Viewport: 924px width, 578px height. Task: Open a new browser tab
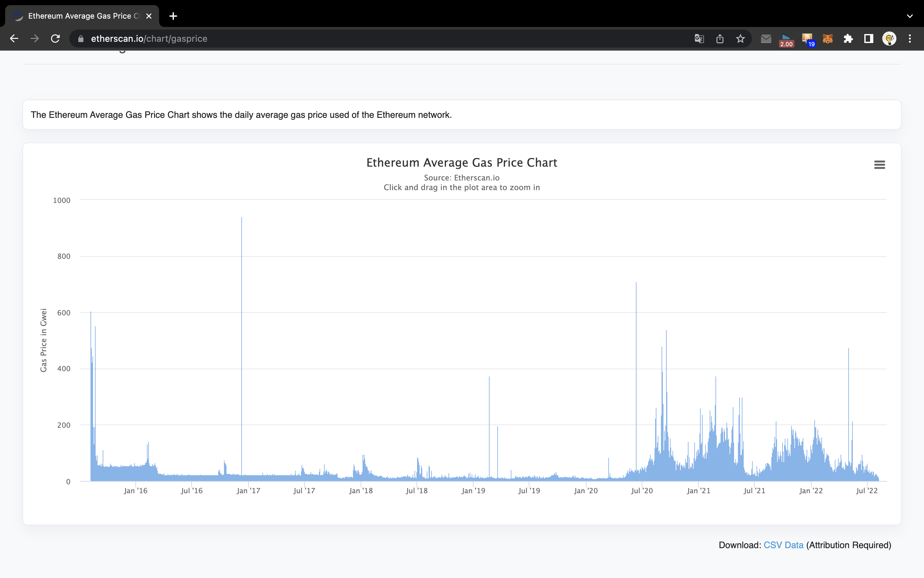(173, 16)
